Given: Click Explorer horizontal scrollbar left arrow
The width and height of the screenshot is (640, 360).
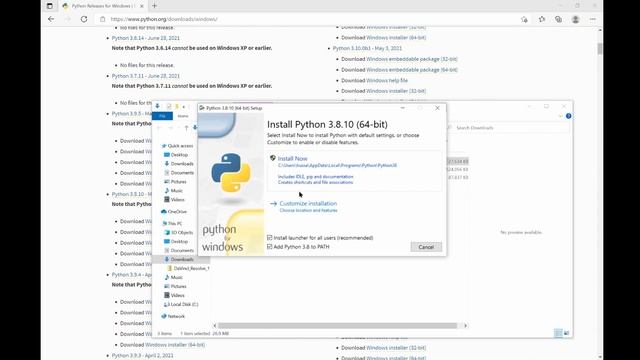Looking at the screenshot, I should 215,326.
